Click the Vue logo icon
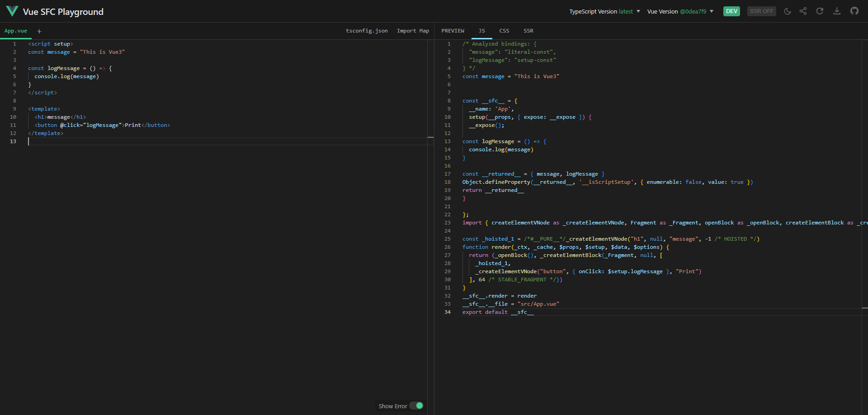Viewport: 868px width, 415px height. (12, 11)
